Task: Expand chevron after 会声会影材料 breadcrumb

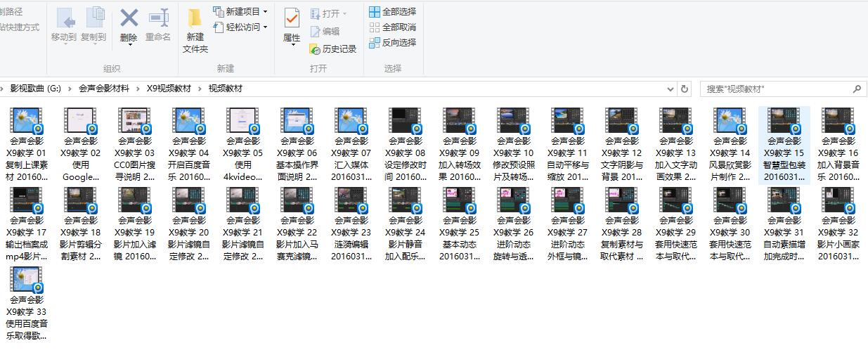Action: [x=138, y=89]
